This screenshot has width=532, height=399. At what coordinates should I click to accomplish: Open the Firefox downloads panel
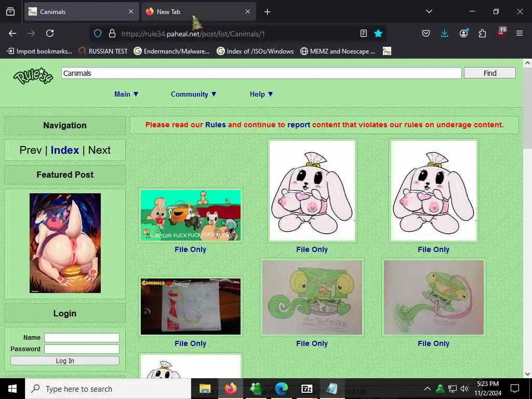(445, 33)
